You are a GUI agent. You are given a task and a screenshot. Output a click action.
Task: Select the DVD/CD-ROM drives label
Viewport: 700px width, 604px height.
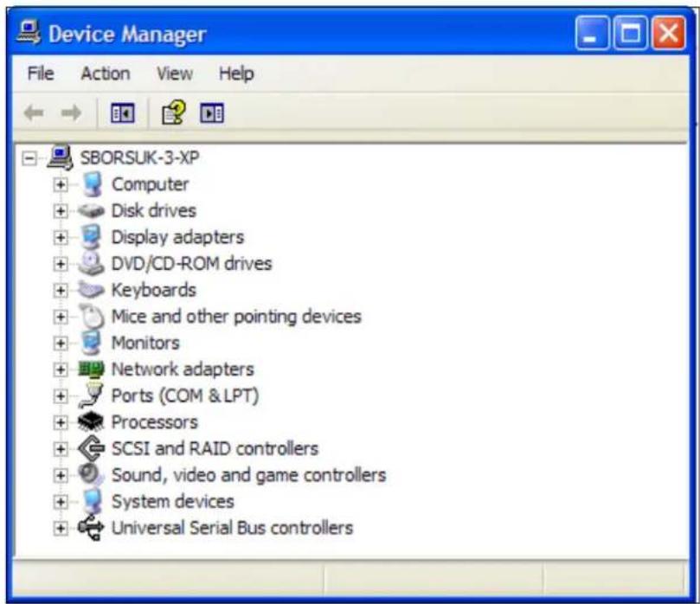tap(191, 263)
